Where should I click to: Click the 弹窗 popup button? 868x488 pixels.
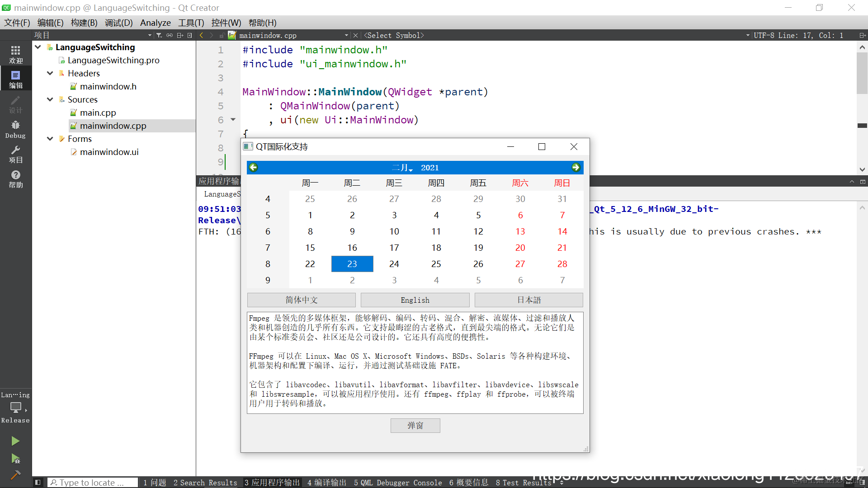pyautogui.click(x=415, y=426)
